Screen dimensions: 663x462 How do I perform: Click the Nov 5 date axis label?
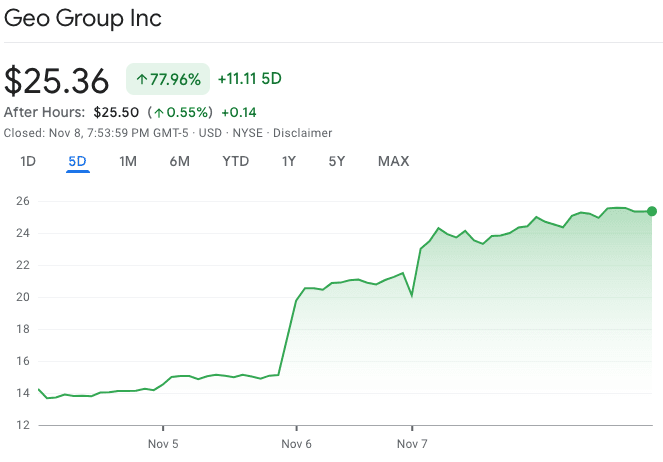point(162,443)
